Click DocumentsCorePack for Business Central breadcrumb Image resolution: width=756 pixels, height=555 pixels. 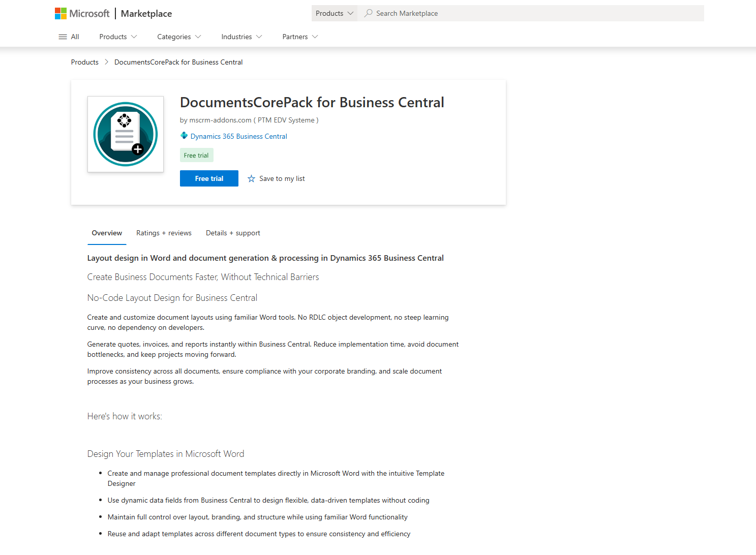[178, 62]
